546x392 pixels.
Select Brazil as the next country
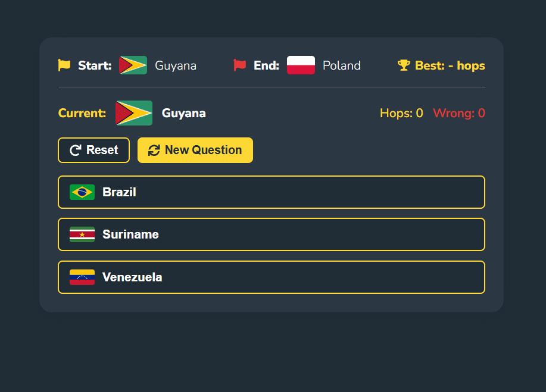tap(271, 192)
